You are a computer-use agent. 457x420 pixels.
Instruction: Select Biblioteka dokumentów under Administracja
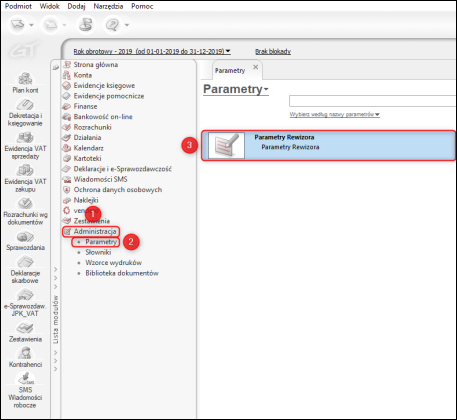122,273
